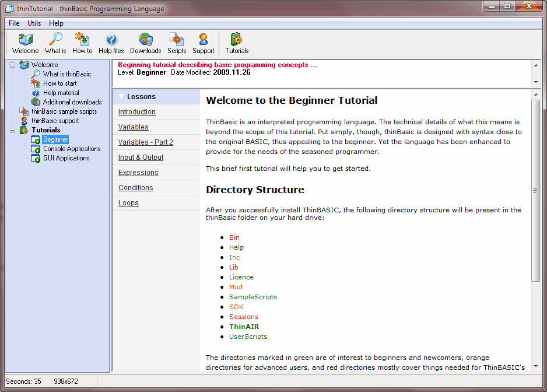Collapse the Lessons list triangle
Image resolution: width=547 pixels, height=392 pixels.
click(x=121, y=97)
